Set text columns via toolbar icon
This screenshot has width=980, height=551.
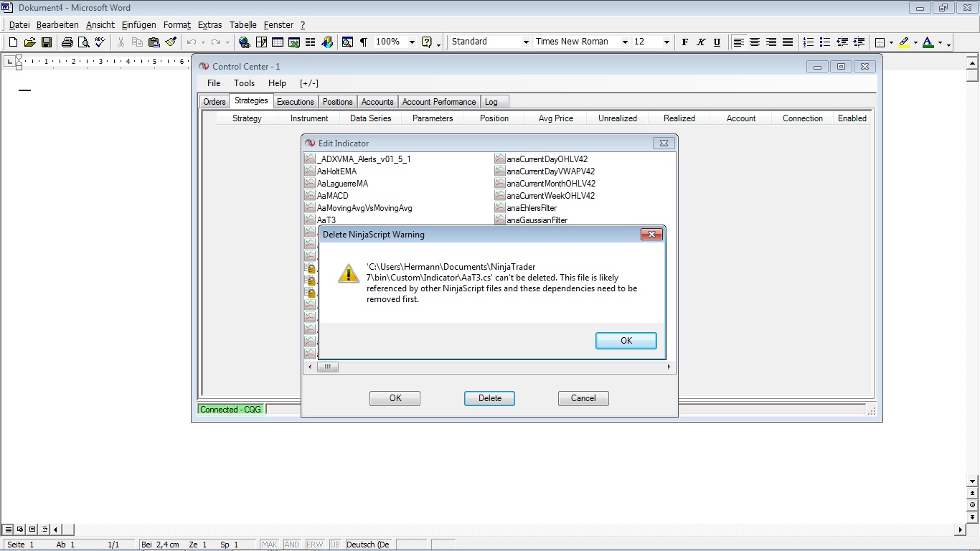click(x=311, y=42)
